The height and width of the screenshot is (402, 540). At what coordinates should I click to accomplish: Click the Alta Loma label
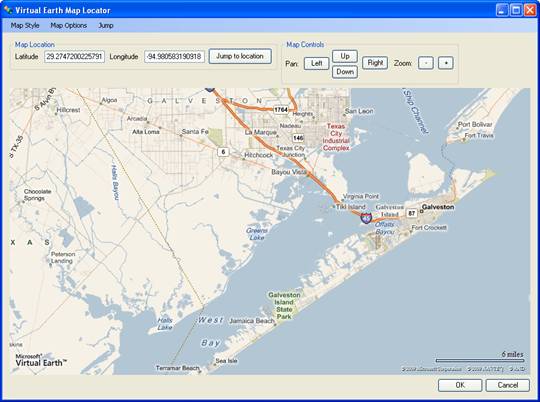(x=146, y=132)
